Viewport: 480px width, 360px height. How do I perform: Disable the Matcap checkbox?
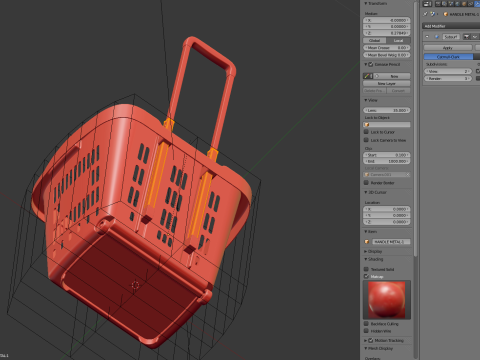tap(366, 276)
